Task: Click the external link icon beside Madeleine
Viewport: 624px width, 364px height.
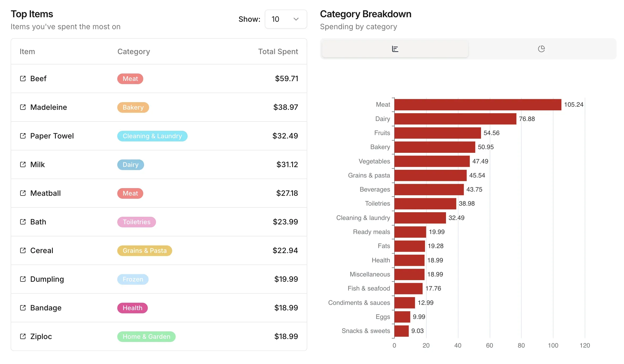Action: (x=23, y=107)
